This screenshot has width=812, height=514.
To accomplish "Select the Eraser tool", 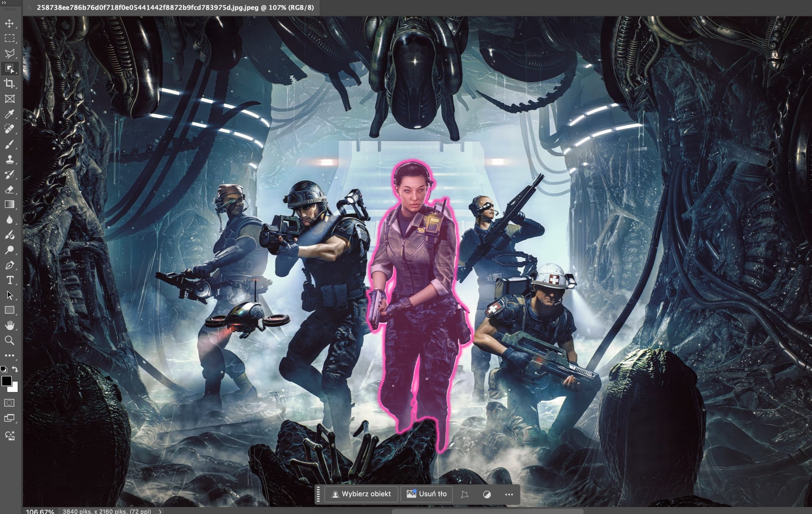I will pyautogui.click(x=10, y=189).
